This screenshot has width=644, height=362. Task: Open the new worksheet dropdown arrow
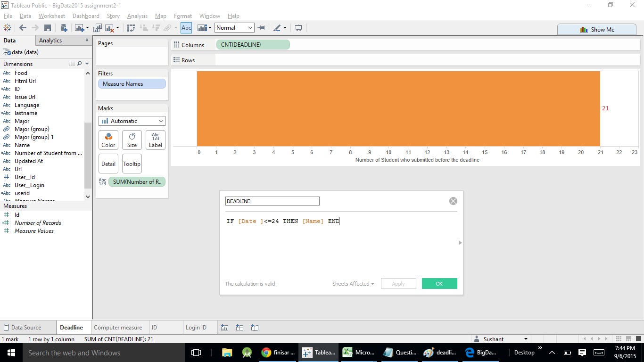87,28
